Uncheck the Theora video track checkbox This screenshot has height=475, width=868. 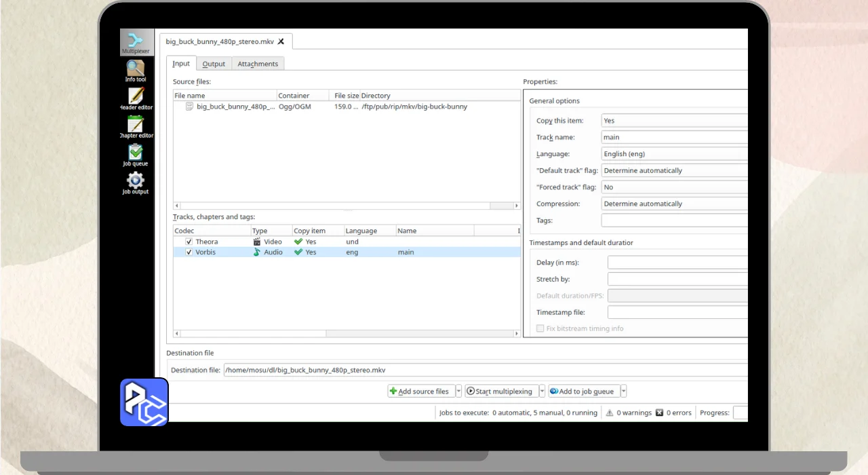coord(189,242)
